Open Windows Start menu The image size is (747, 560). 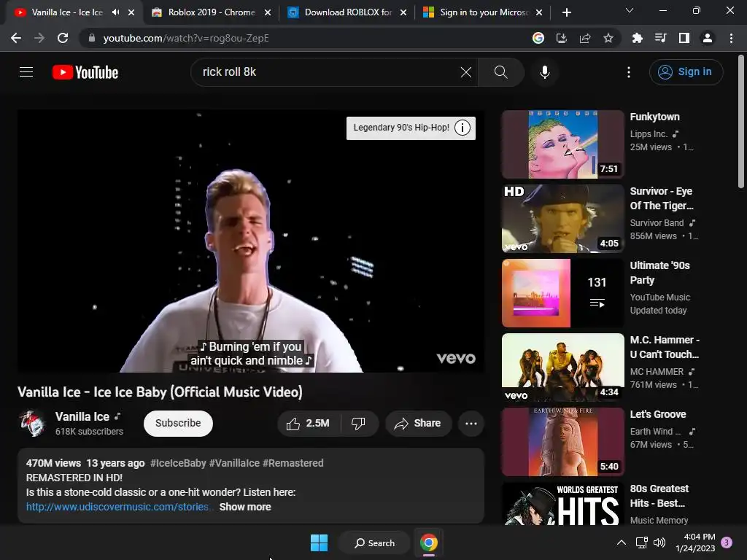pos(320,542)
